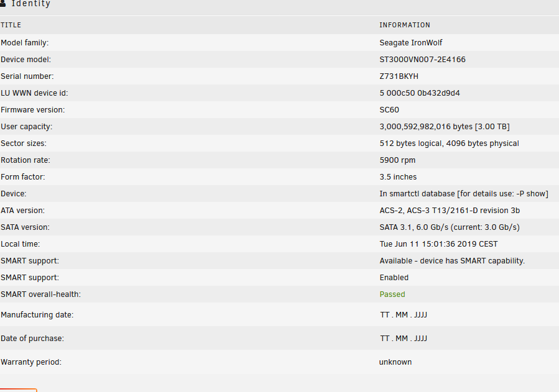
Task: Click the Identity person icon
Action: (x=2, y=3)
